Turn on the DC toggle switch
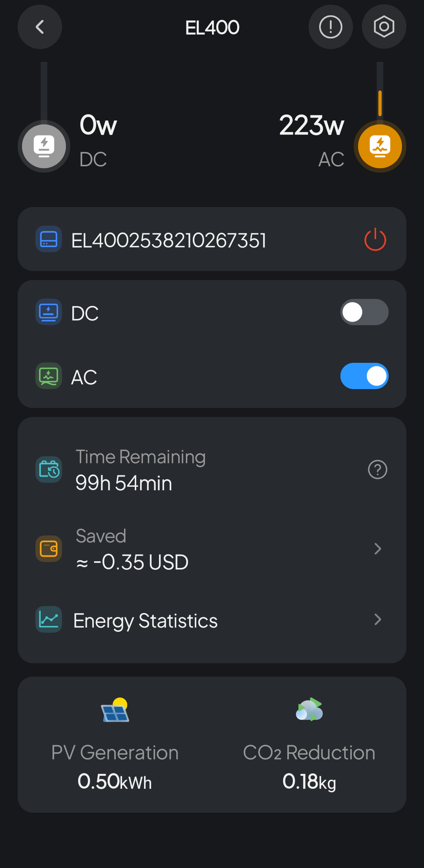The image size is (424, 868). coord(364,312)
